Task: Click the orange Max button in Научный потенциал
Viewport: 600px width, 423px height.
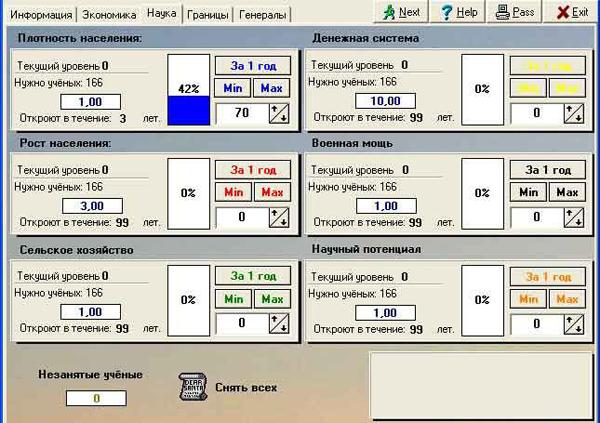Action: coord(566,298)
